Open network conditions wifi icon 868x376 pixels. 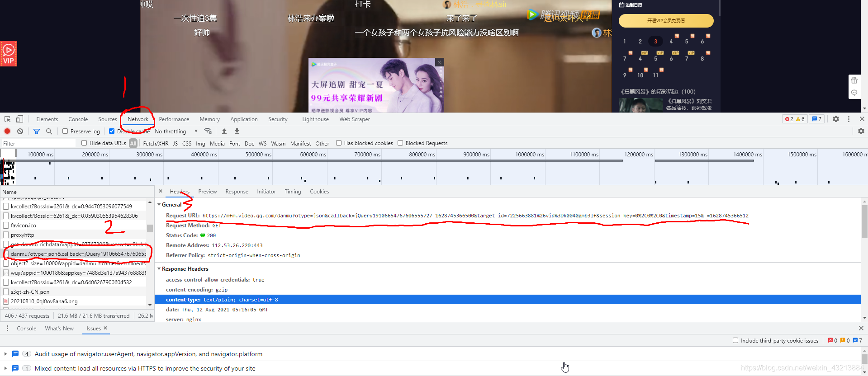tap(208, 131)
